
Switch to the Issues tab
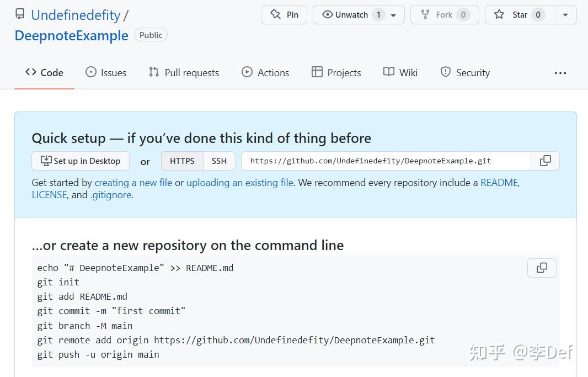tap(105, 72)
